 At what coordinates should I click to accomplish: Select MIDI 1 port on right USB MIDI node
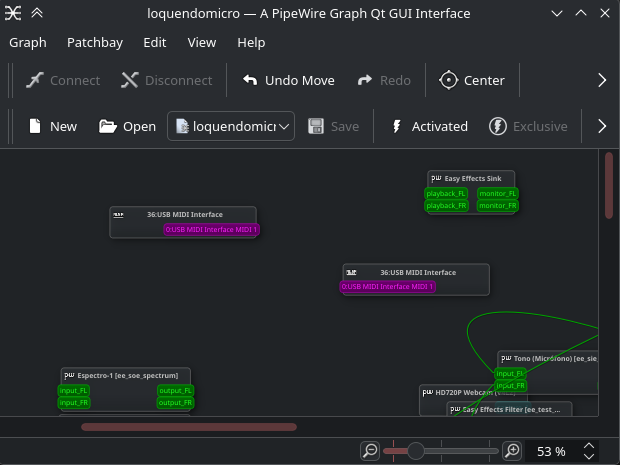[x=388, y=286]
